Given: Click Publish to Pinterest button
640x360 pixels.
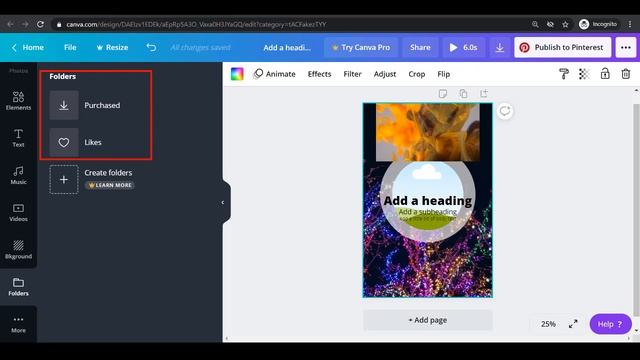Looking at the screenshot, I should pos(562,47).
